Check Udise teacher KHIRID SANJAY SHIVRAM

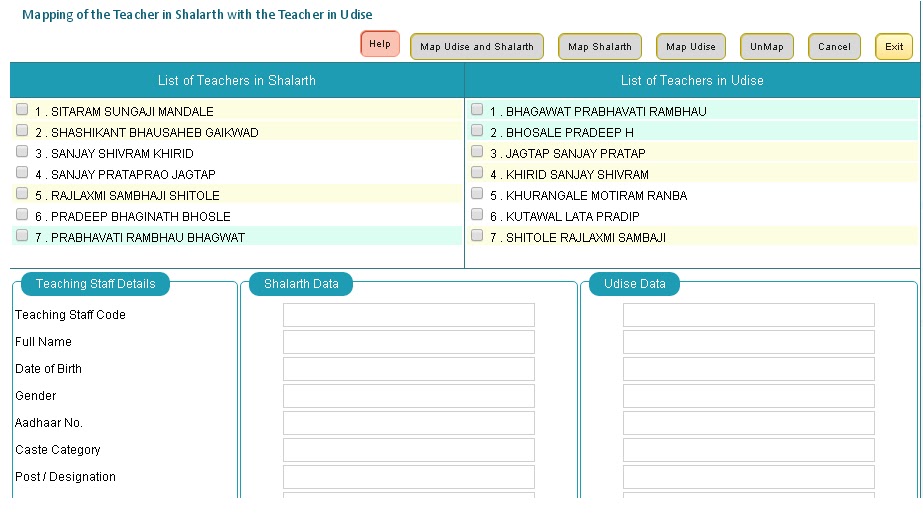click(477, 173)
